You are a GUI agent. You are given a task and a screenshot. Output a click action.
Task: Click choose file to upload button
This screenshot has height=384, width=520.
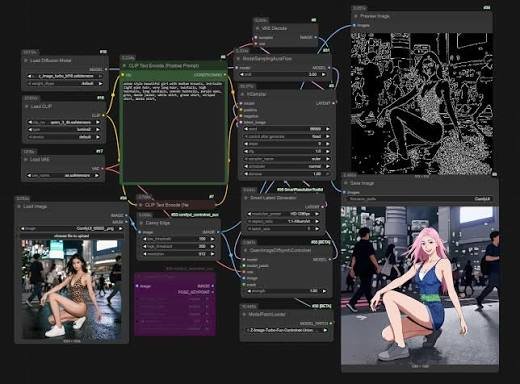click(72, 236)
